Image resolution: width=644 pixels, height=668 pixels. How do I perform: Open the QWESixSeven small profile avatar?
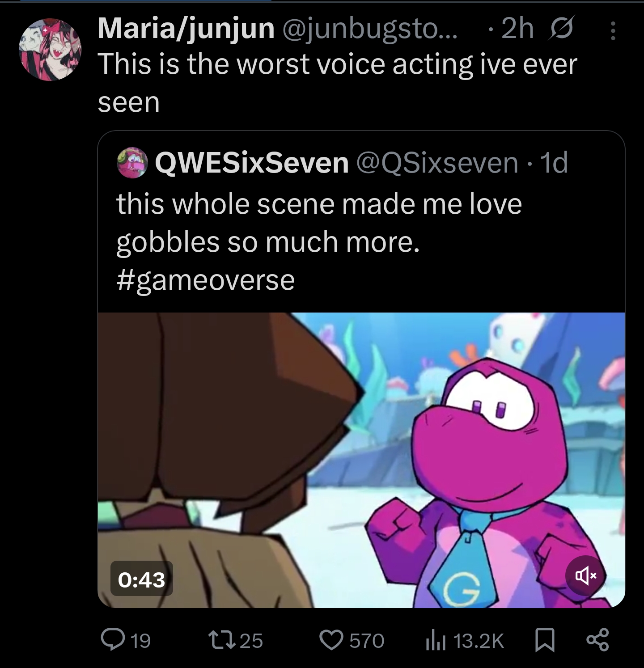pyautogui.click(x=132, y=162)
